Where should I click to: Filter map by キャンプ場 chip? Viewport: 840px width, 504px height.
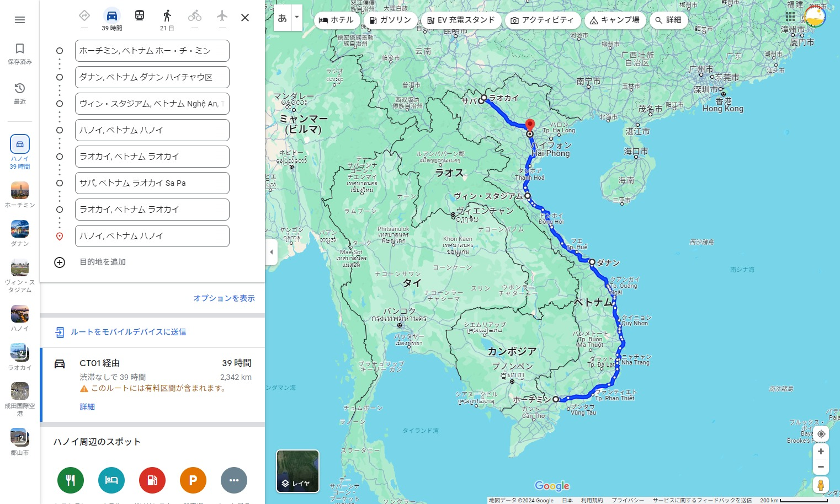click(x=615, y=20)
